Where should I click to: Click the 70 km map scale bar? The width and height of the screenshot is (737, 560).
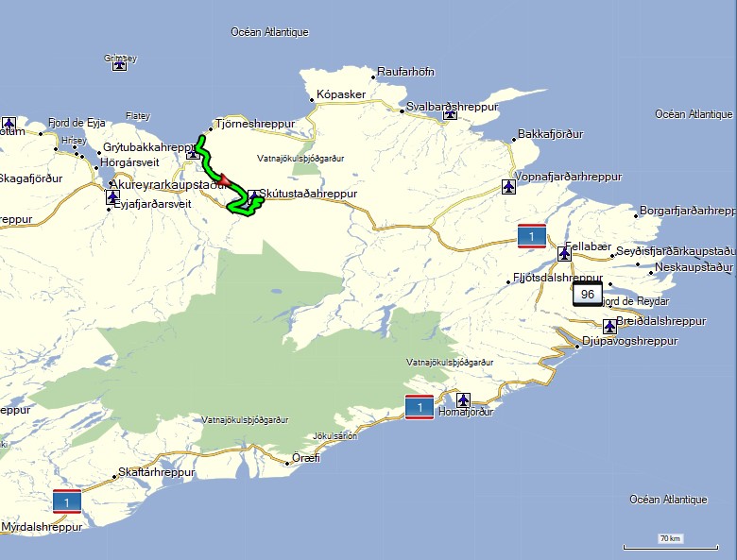(670, 542)
